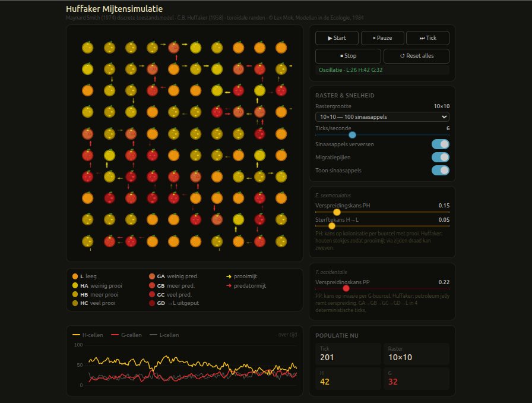
Task: Click the orange in the grid's top-right corner
Action: click(281, 47)
